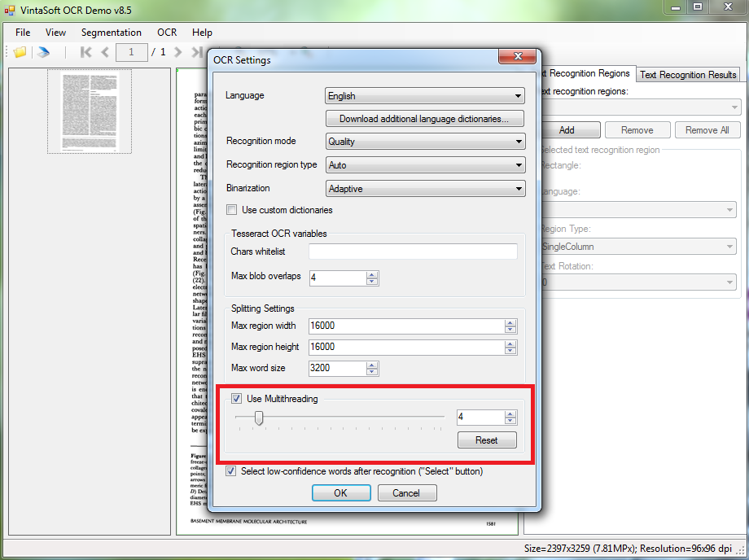Go to the first page using toolbar arrow
749x560 pixels.
(86, 52)
